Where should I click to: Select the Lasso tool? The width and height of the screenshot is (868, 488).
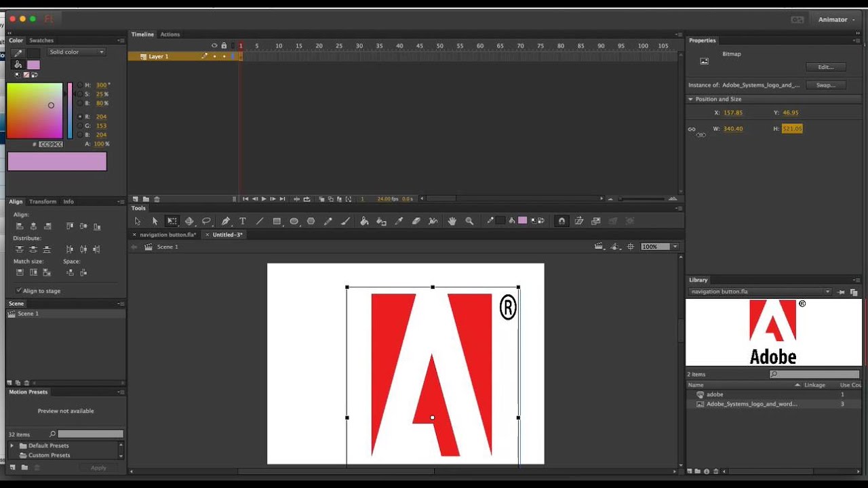point(207,221)
